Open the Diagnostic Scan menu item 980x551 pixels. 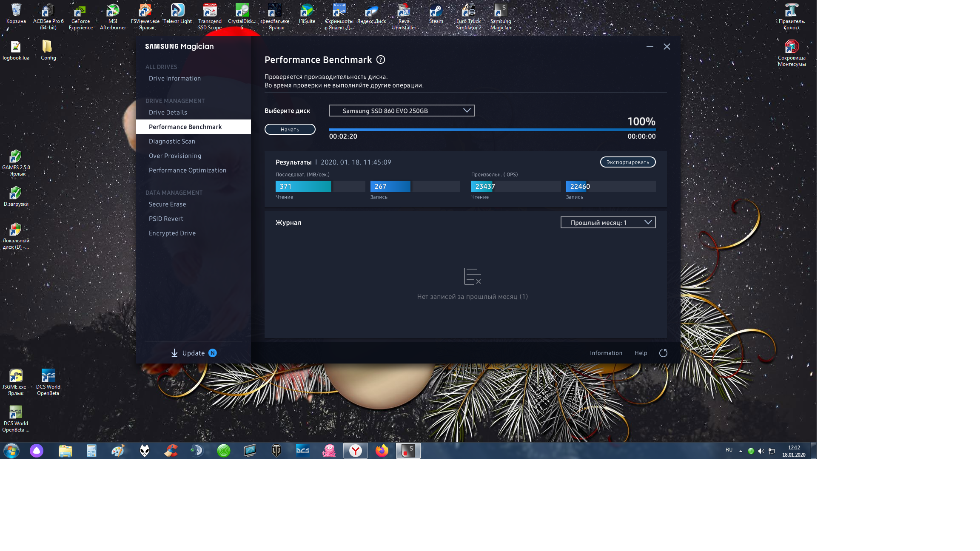click(x=172, y=141)
